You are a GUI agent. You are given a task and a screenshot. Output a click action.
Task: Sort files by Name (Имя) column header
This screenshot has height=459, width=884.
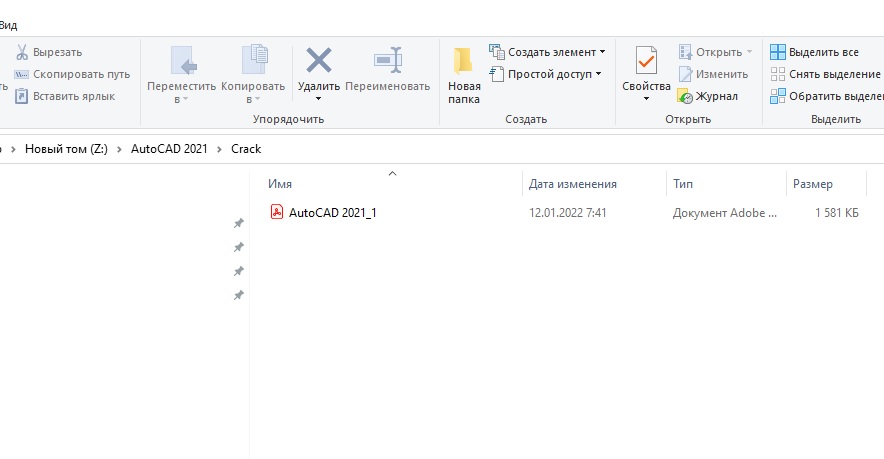point(280,184)
